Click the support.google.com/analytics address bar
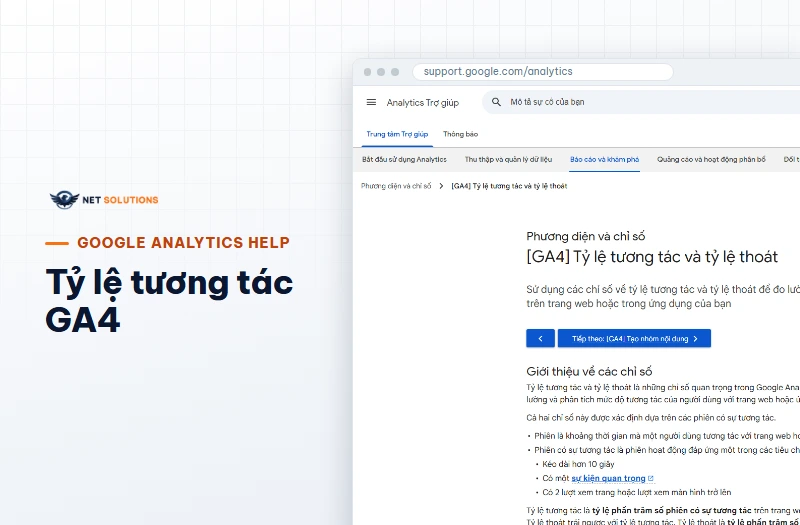Screen dimensions: 800x525 pos(543,71)
